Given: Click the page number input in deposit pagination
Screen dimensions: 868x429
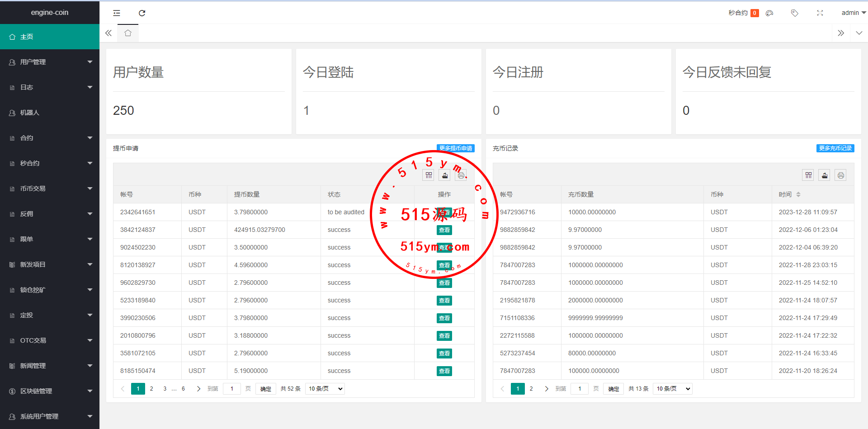Looking at the screenshot, I should [580, 389].
